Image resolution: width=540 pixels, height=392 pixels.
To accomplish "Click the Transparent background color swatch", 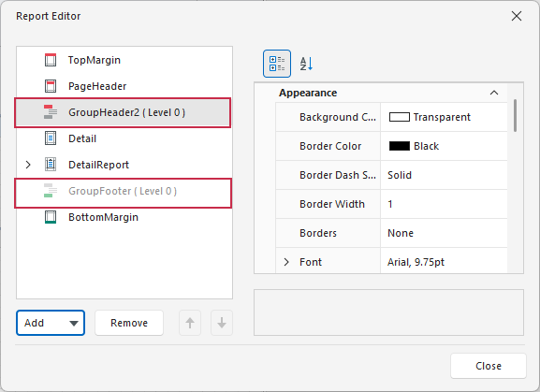I will coord(399,117).
